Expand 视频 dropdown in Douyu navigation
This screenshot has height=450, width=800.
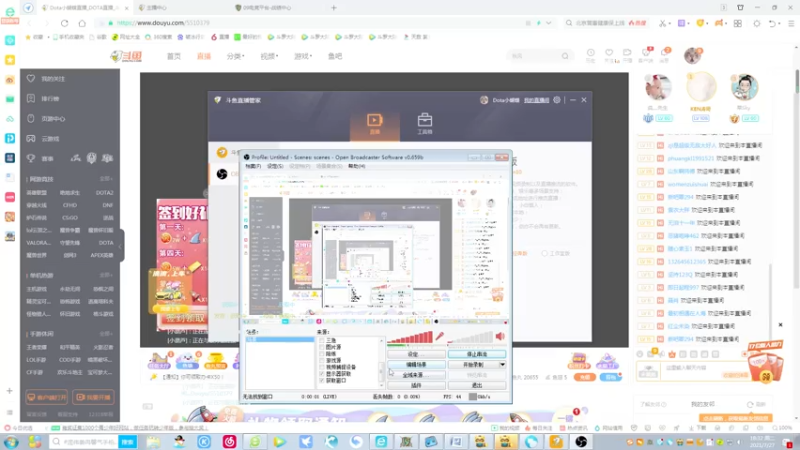click(269, 56)
